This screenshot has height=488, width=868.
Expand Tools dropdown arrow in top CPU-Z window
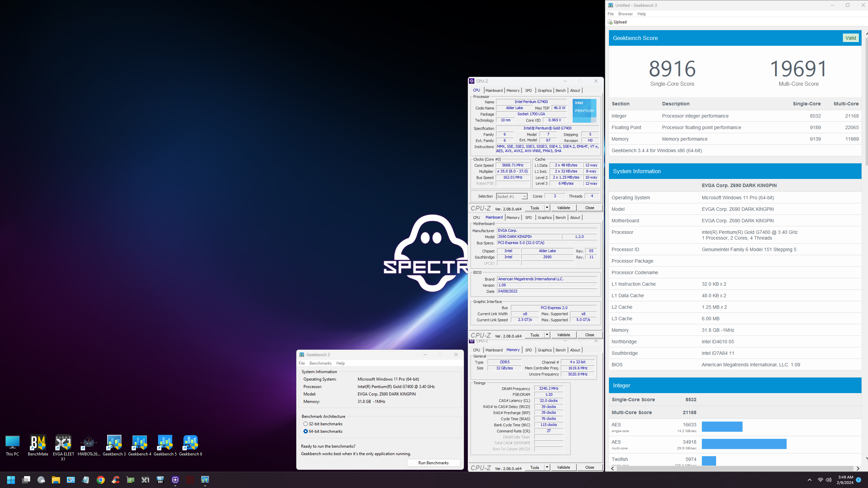pos(547,208)
